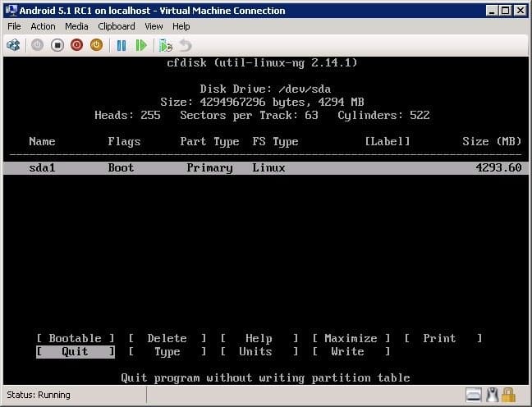
Task: Select the Type option in cfdisk
Action: pyautogui.click(x=167, y=352)
